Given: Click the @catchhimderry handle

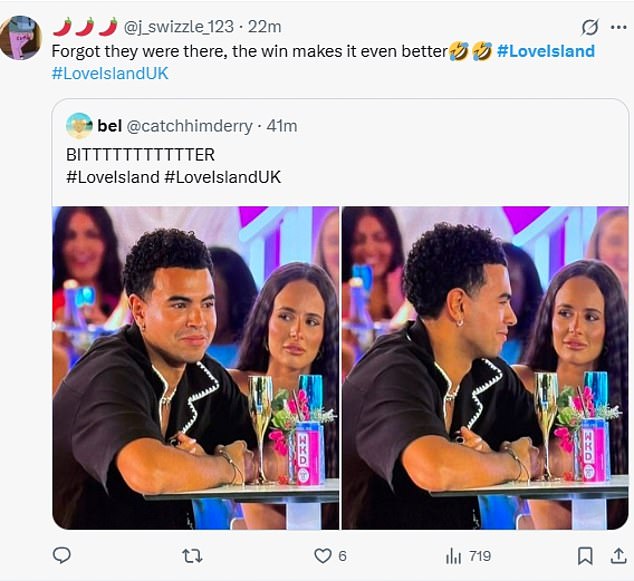Looking at the screenshot, I should pyautogui.click(x=190, y=126).
